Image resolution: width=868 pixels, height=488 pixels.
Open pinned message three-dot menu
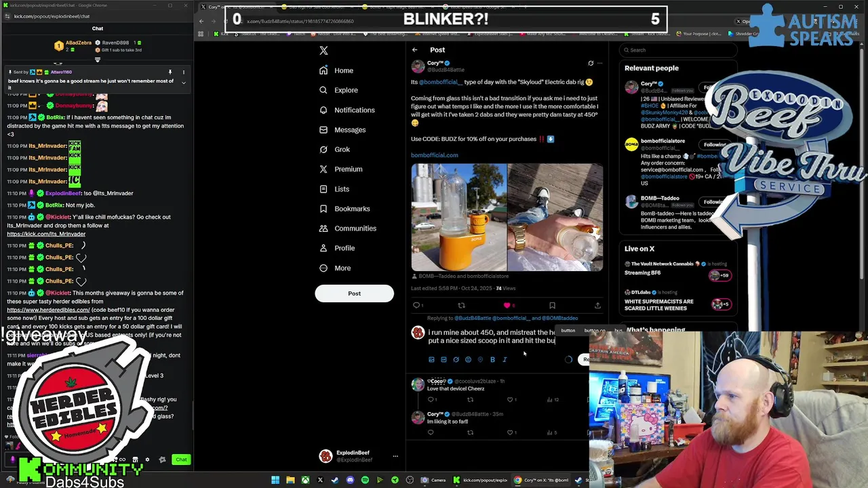click(182, 72)
